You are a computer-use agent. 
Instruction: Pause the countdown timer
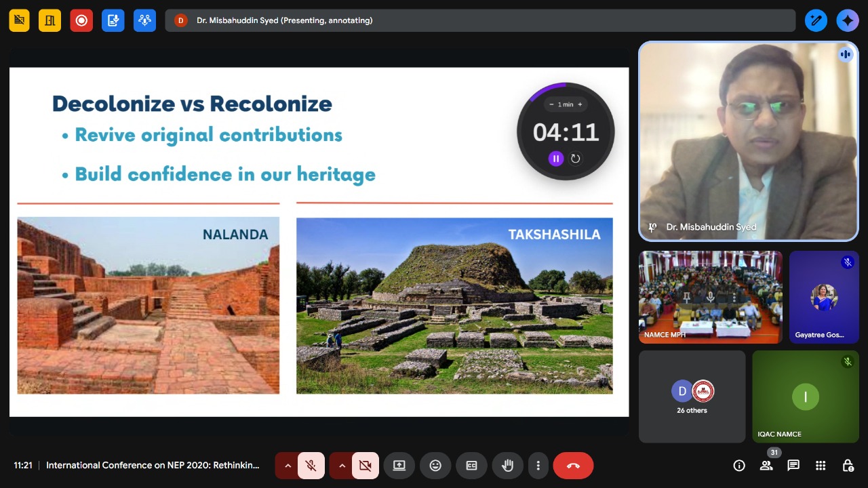click(x=555, y=159)
